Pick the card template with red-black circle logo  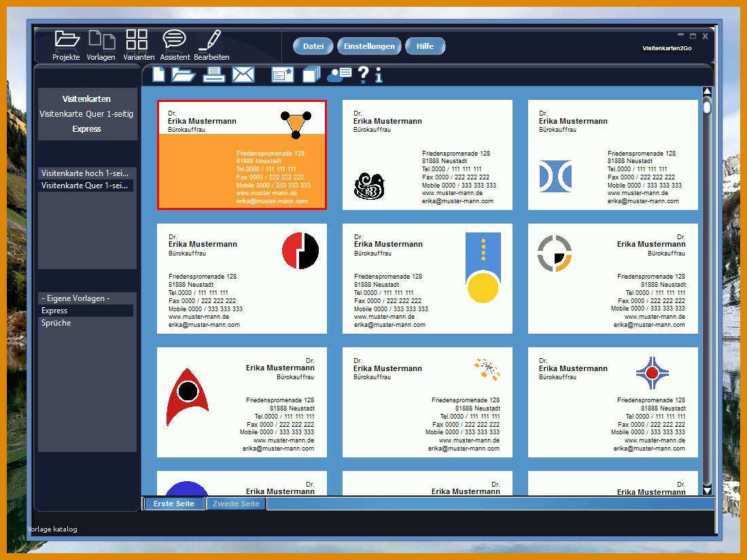click(x=242, y=279)
